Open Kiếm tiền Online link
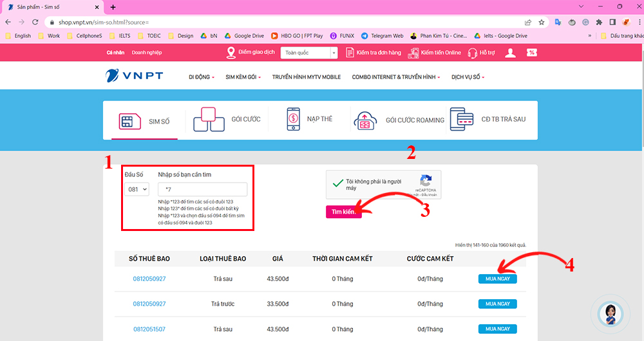 pyautogui.click(x=434, y=53)
